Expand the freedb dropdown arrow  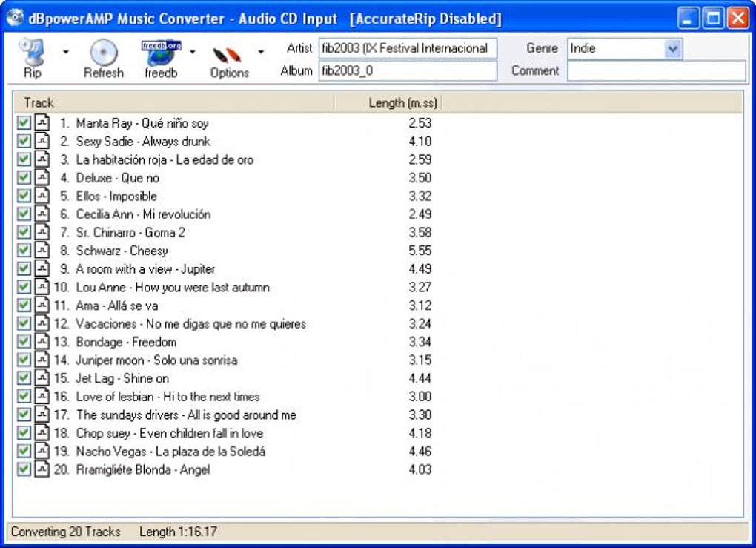tap(192, 52)
